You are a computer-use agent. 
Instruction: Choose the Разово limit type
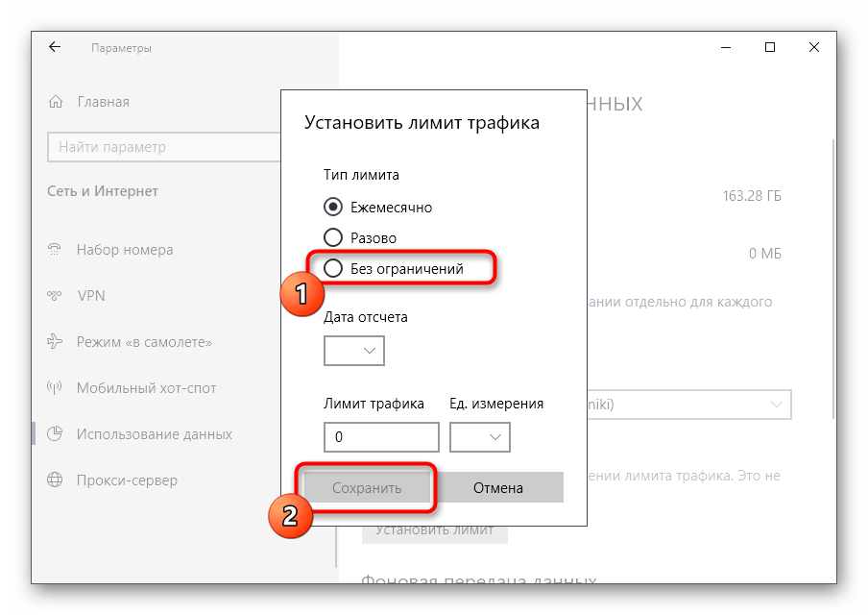tap(333, 237)
